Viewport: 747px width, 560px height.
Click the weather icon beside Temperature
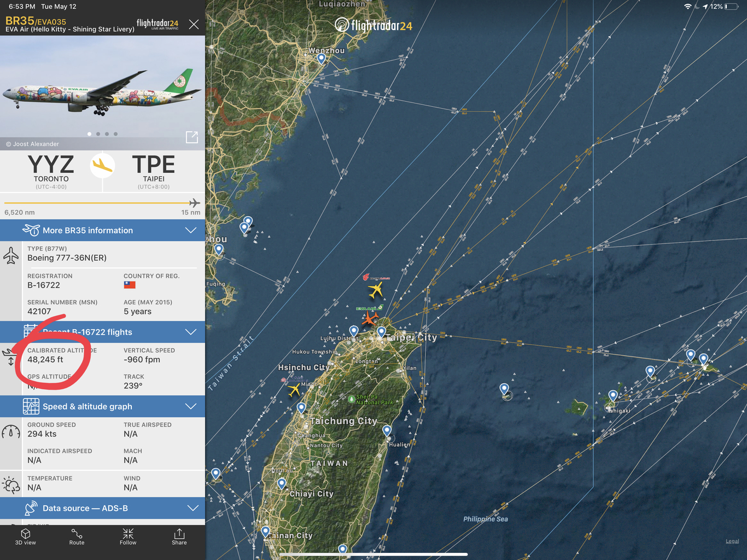pyautogui.click(x=11, y=485)
